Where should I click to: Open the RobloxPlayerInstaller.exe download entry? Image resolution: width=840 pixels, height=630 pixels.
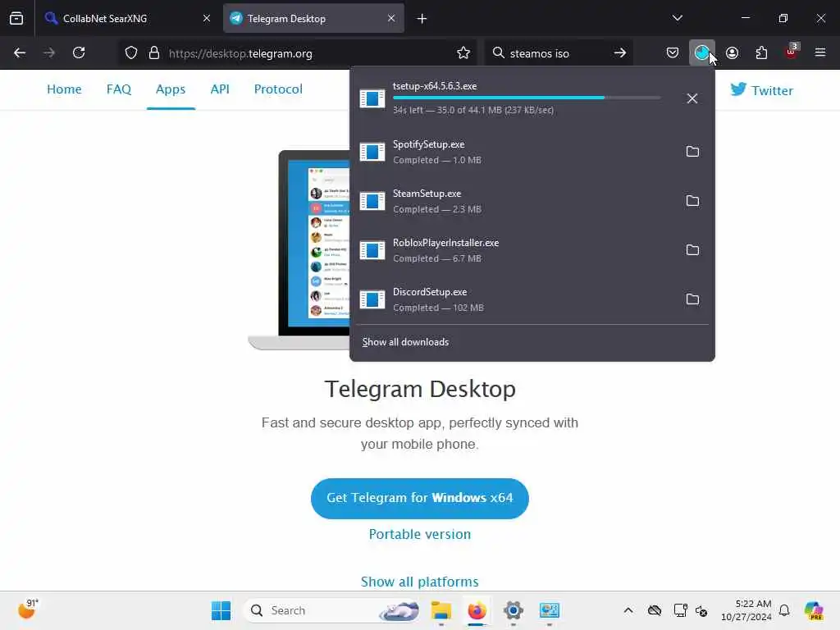pos(514,250)
